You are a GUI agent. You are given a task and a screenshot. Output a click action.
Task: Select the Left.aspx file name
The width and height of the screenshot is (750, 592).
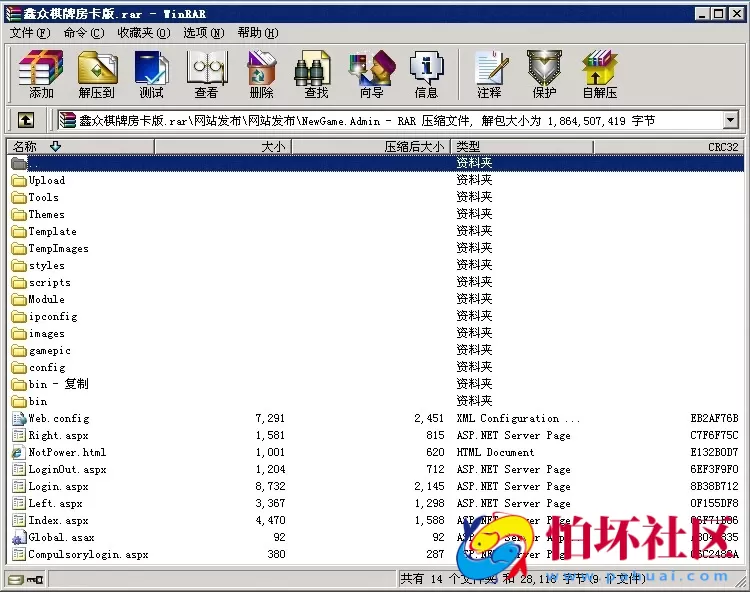(55, 504)
